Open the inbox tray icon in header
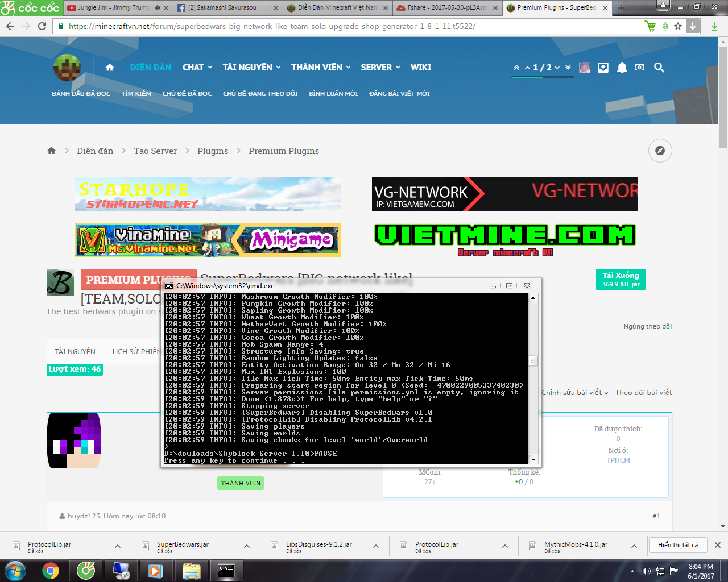Image resolution: width=728 pixels, height=582 pixels. (x=603, y=68)
